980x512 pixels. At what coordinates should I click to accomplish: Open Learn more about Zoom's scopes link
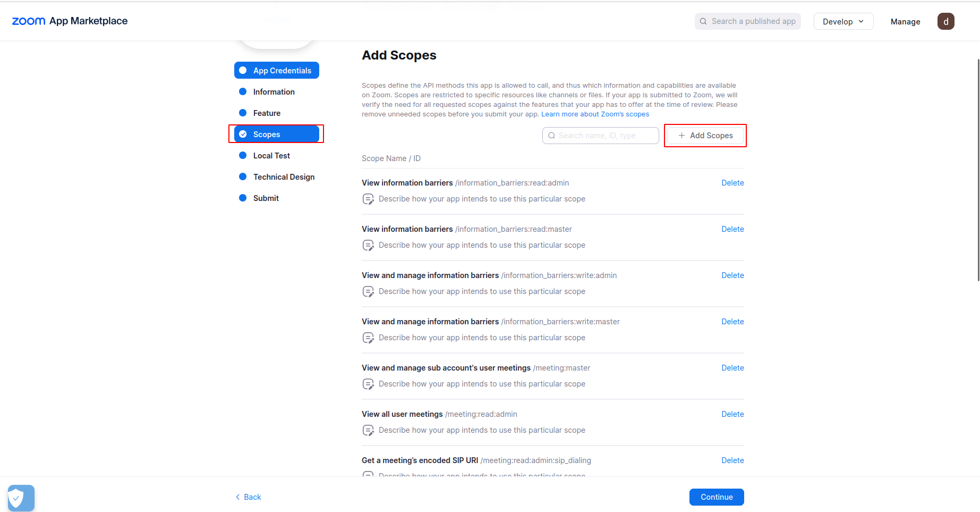pyautogui.click(x=595, y=114)
